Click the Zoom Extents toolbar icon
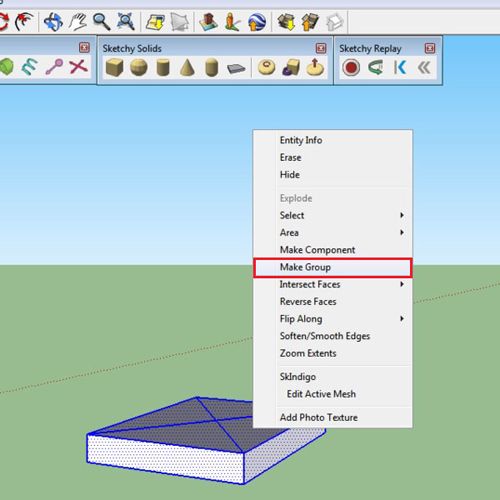Image resolution: width=500 pixels, height=500 pixels. pos(126,22)
